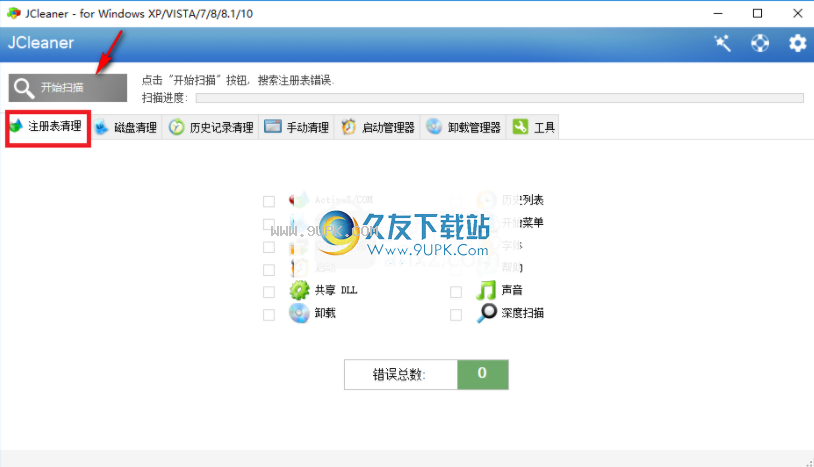
Task: Click the music note icon beside 声音
Action: [x=486, y=290]
